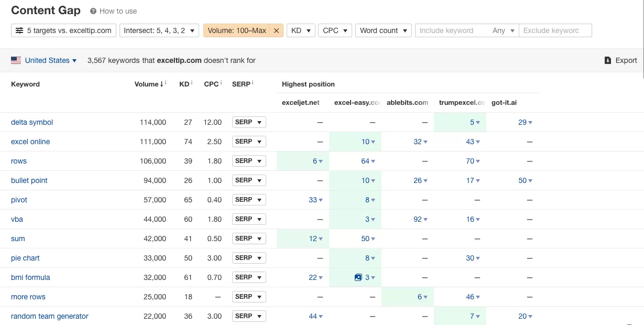Click the Export download icon
Screen dimensions: 644x325
[x=608, y=60]
